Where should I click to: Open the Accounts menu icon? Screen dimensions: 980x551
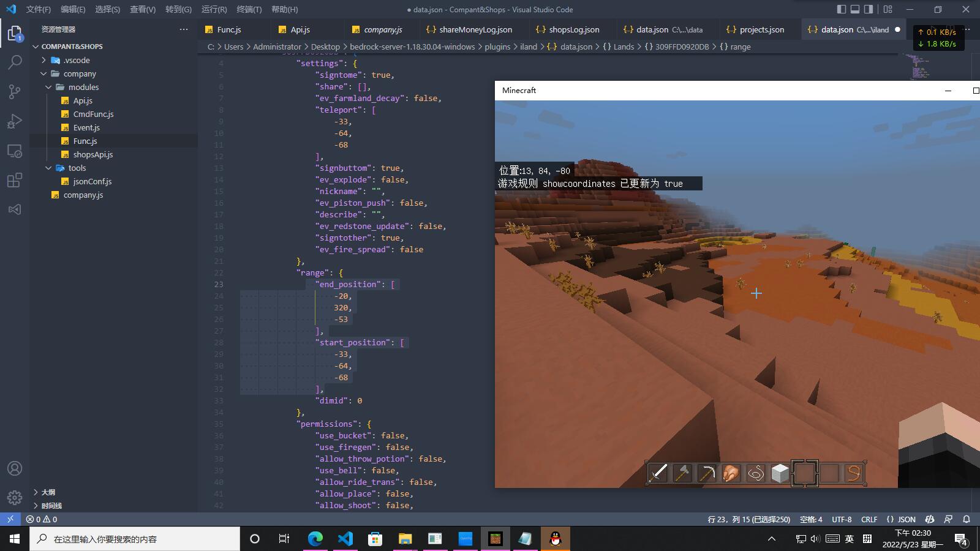pos(15,468)
